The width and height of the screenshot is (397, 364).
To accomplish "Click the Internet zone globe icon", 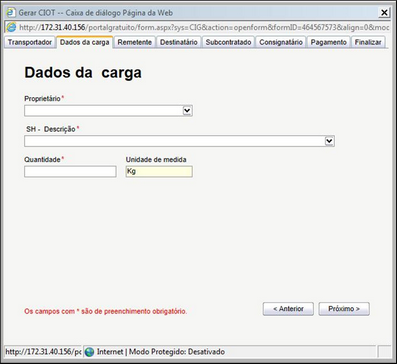I will tap(89, 352).
